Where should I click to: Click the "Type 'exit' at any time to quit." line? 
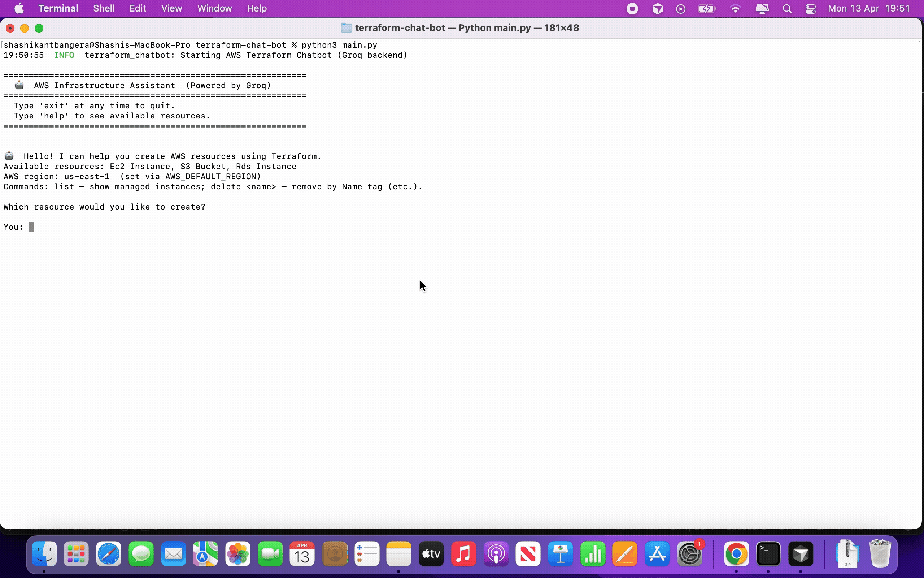tap(94, 105)
